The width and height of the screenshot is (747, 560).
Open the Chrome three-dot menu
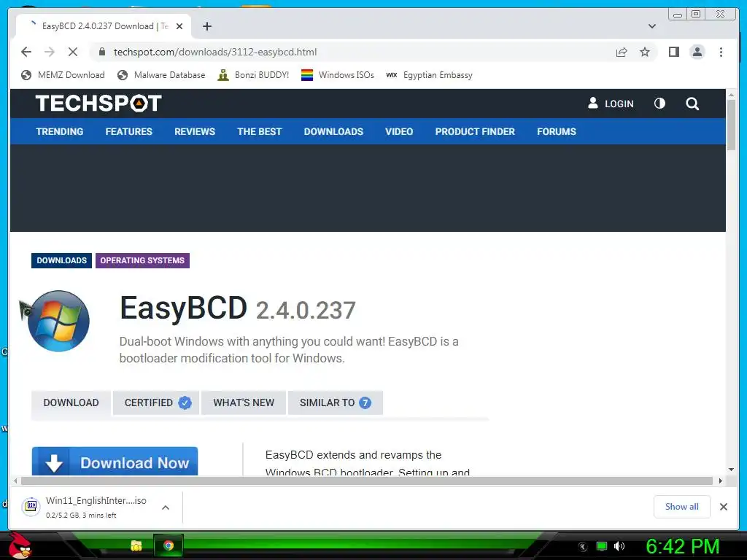(x=721, y=52)
